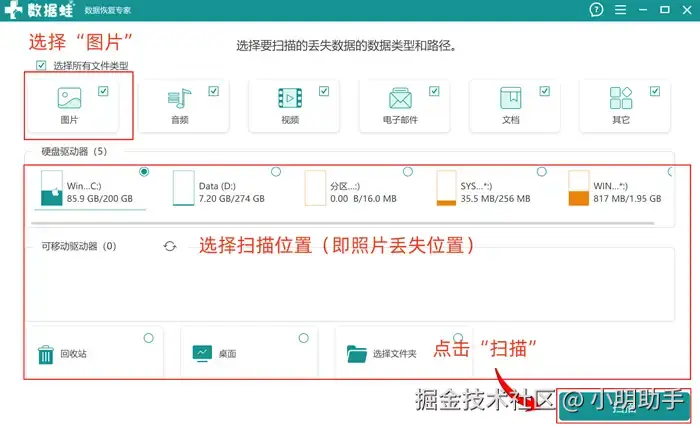The height and width of the screenshot is (428, 700).
Task: Select the 视频 film strip icon
Action: click(x=290, y=98)
